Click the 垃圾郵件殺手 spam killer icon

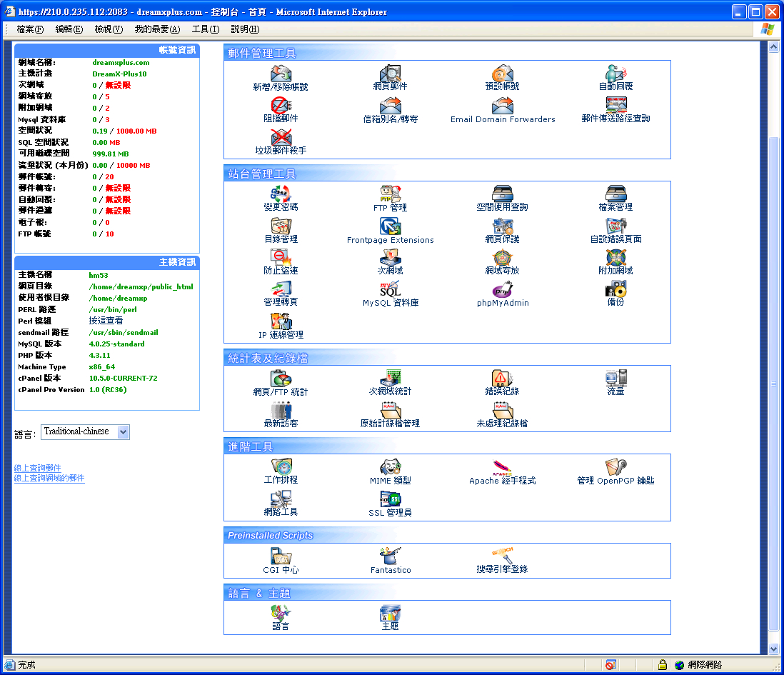click(281, 138)
